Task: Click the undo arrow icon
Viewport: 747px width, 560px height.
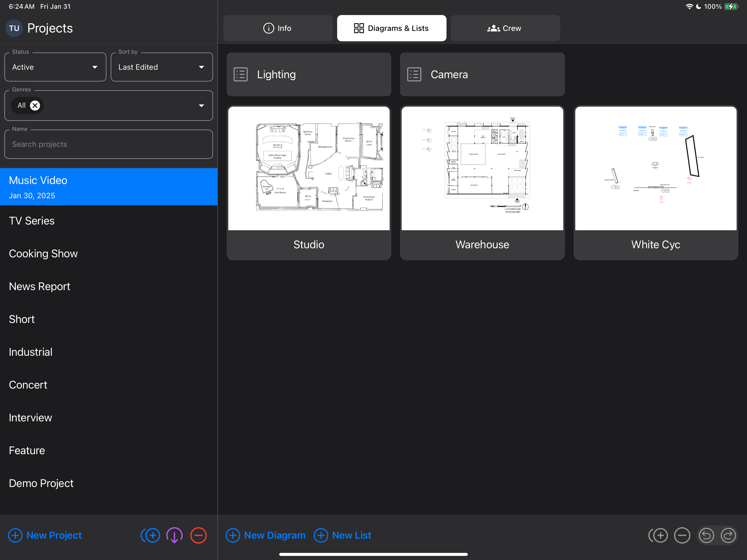Action: [707, 535]
